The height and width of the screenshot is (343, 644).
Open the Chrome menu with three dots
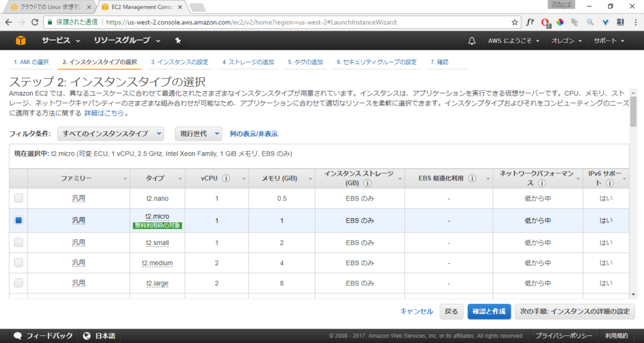[x=635, y=22]
